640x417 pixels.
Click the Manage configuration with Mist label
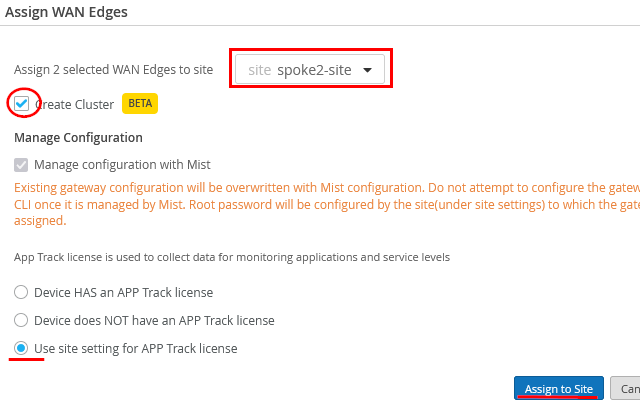122,164
